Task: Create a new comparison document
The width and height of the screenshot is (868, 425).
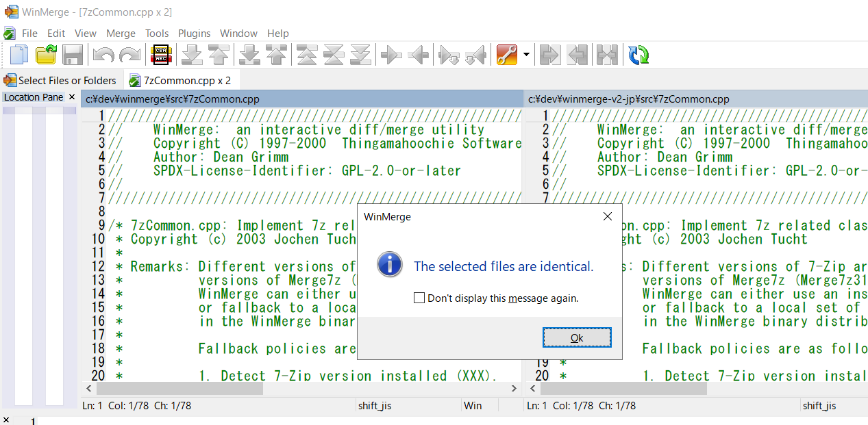Action: [18, 55]
